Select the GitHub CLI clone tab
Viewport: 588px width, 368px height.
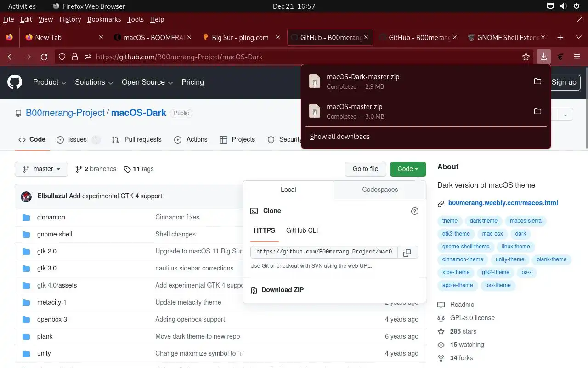click(x=302, y=230)
